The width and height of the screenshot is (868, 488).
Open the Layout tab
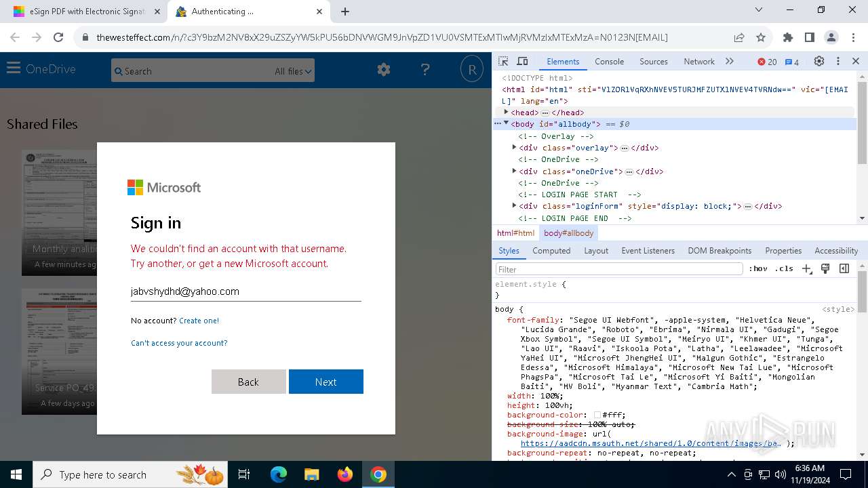point(596,250)
